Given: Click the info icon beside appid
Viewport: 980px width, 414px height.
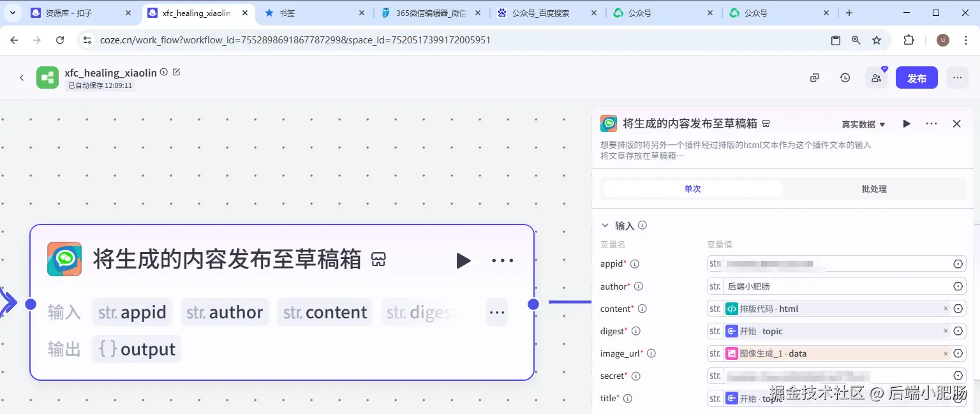Looking at the screenshot, I should tap(635, 264).
